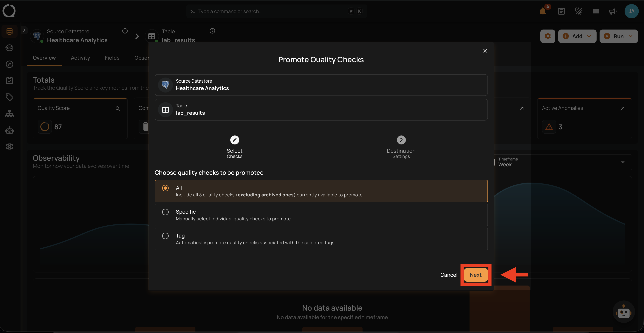Click the 'Choose quality checks to be promoted' heading
644x333 pixels.
pyautogui.click(x=209, y=173)
